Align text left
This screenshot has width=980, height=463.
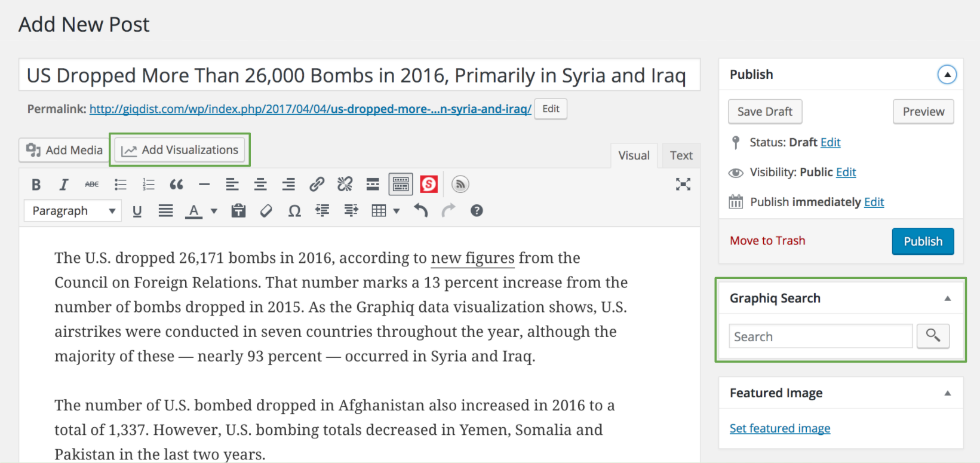coord(232,185)
